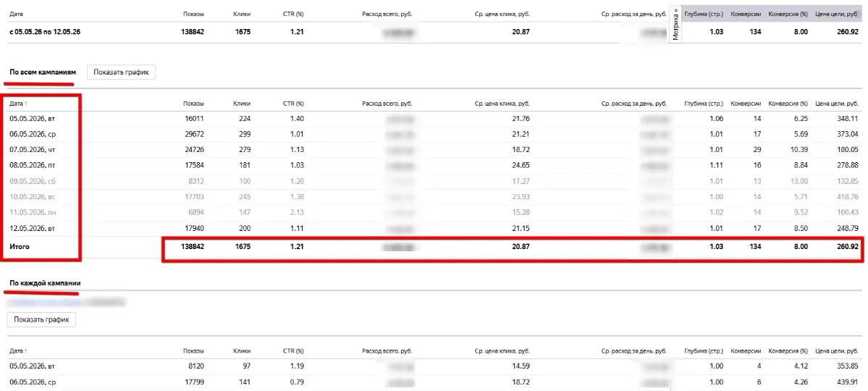Select average click price 15.28

tap(521, 213)
